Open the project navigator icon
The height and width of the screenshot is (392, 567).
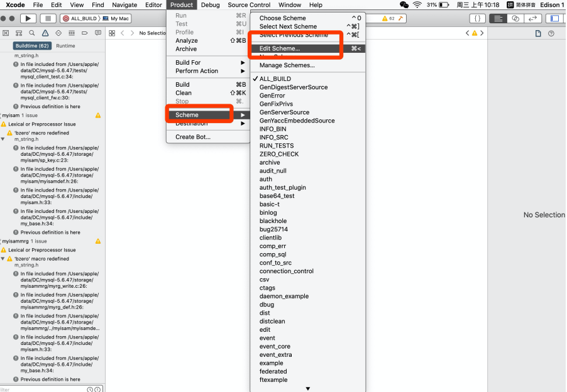click(x=6, y=33)
